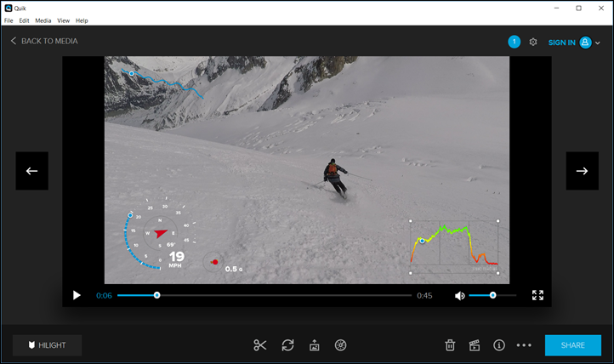Screen dimensions: 614x364
Task: Expand the Sign In account dropdown
Action: click(598, 43)
